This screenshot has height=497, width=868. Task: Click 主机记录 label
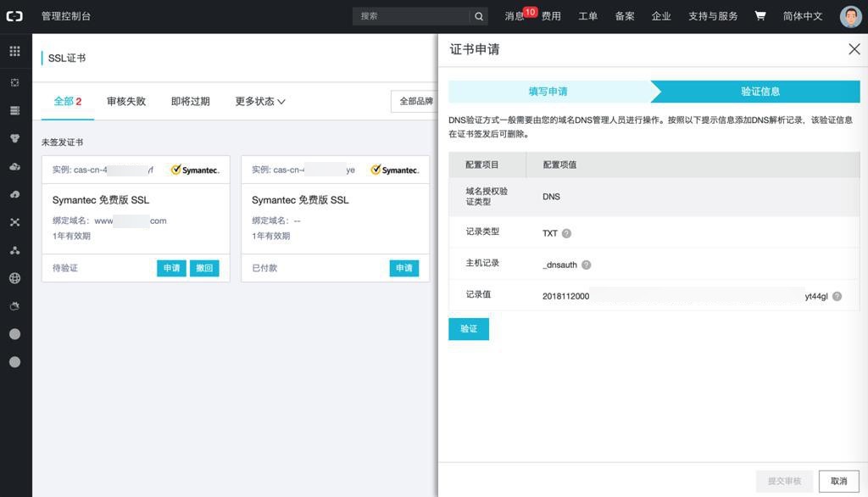tap(482, 263)
